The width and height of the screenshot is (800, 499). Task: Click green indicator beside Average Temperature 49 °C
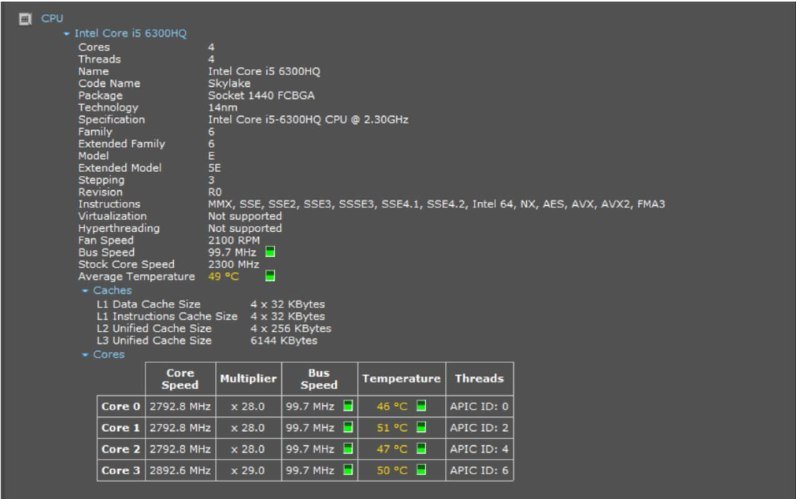270,276
